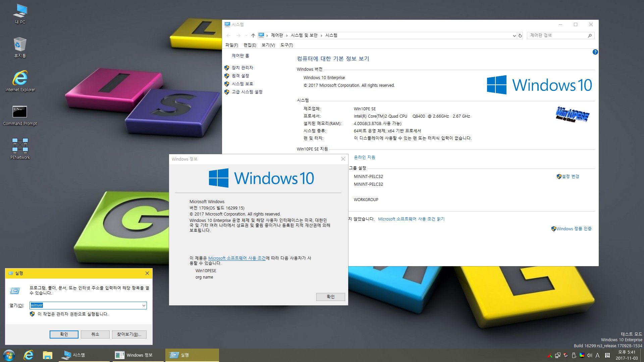Open the network tray icon
Image resolution: width=644 pixels, height=362 pixels.
tap(558, 355)
